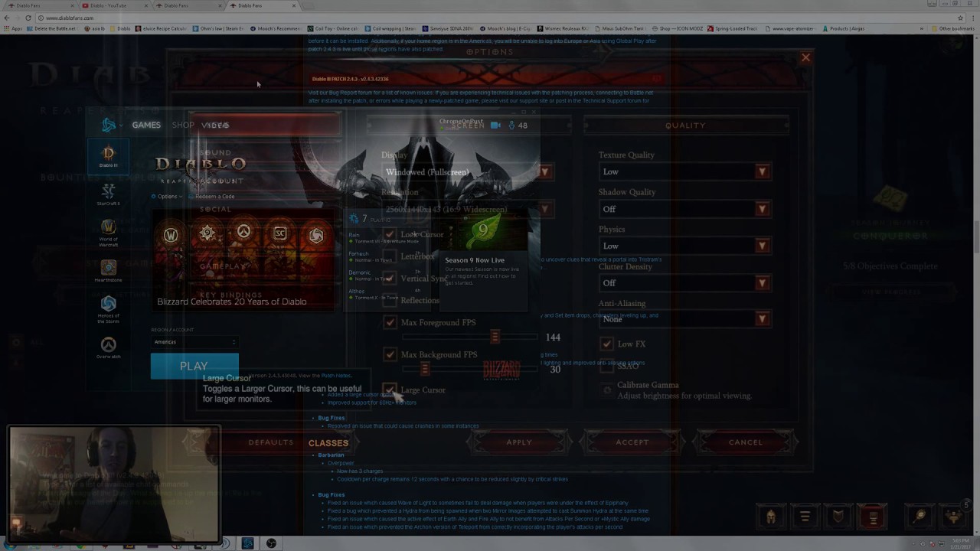Screen dimensions: 980x551
Task: Click the Heroes emblem in anniversary banner
Action: tap(316, 236)
